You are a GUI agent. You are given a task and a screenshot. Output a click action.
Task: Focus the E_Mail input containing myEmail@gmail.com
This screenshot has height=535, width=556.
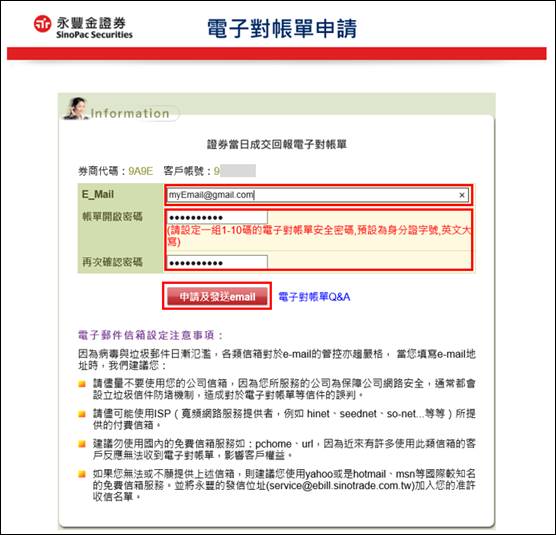click(x=317, y=195)
